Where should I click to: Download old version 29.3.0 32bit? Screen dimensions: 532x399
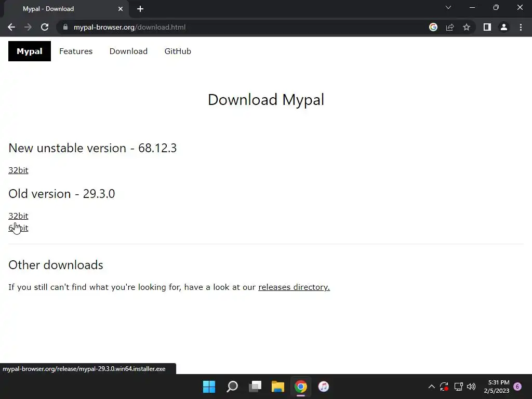click(18, 216)
